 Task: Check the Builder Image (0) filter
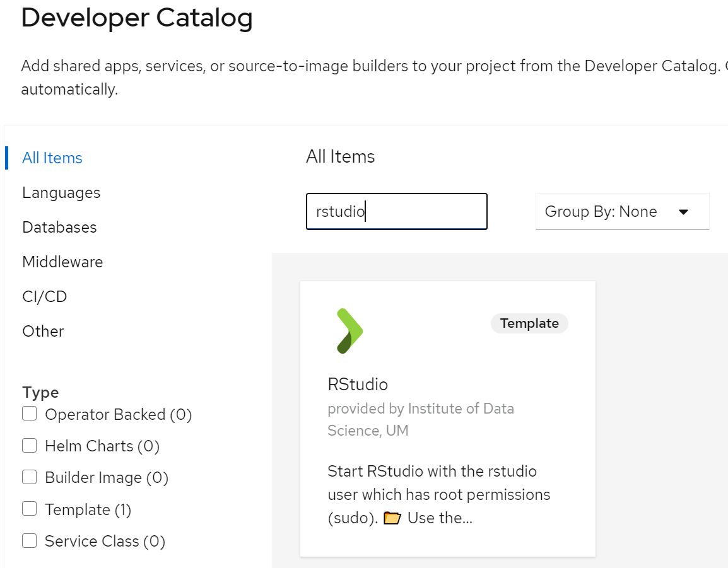point(29,477)
